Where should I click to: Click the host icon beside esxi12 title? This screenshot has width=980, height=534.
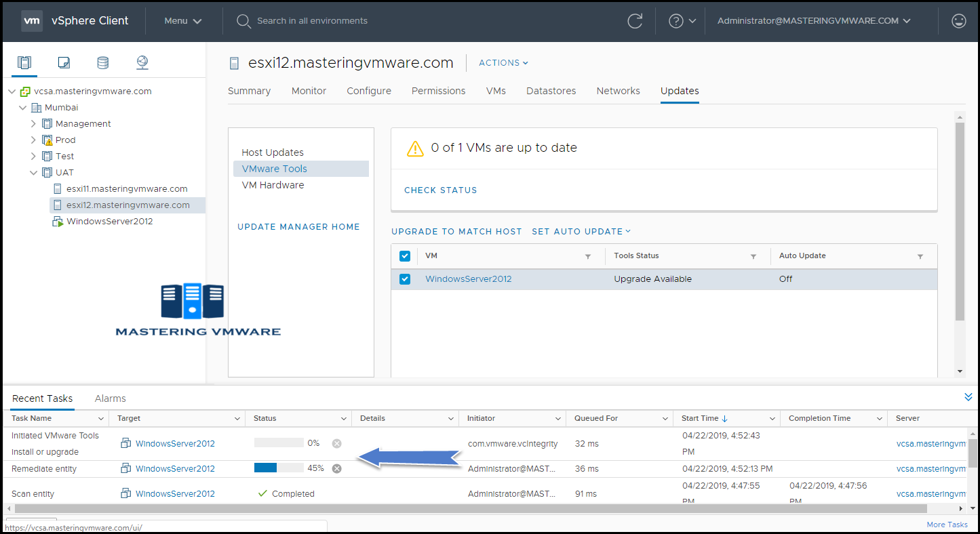[235, 63]
